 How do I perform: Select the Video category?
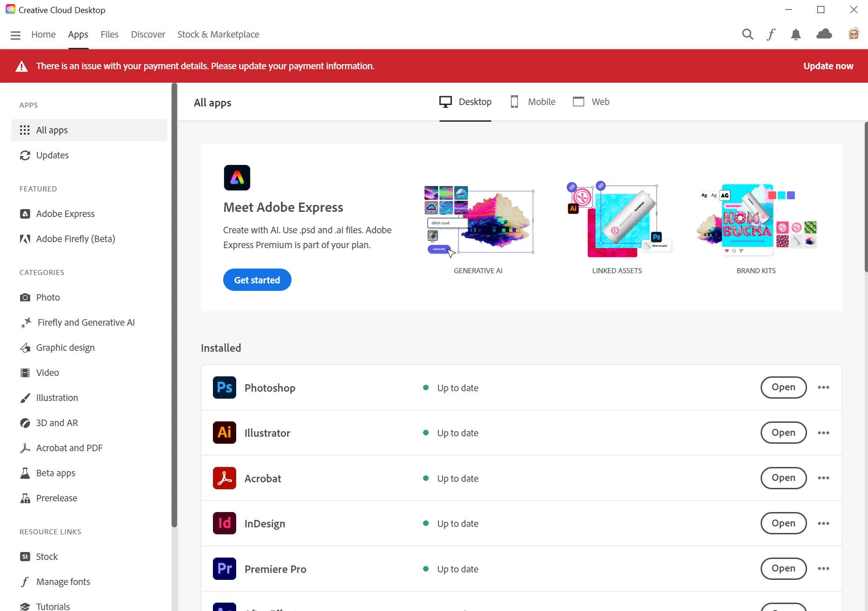click(89, 373)
